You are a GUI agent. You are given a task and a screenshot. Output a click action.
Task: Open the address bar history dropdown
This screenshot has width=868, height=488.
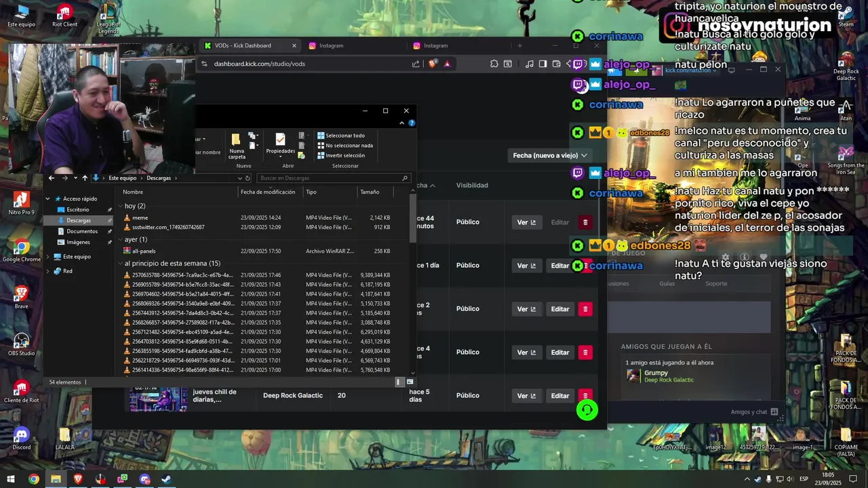tap(239, 178)
